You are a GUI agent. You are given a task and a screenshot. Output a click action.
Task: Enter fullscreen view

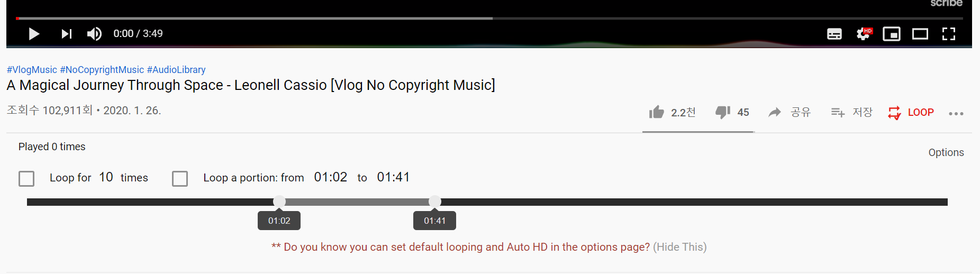pos(949,34)
